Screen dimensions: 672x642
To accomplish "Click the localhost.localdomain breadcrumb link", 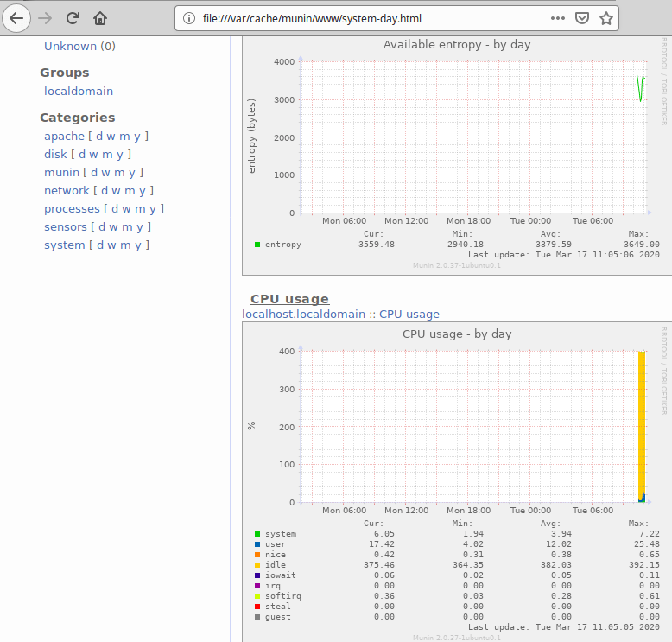I will click(x=304, y=315).
